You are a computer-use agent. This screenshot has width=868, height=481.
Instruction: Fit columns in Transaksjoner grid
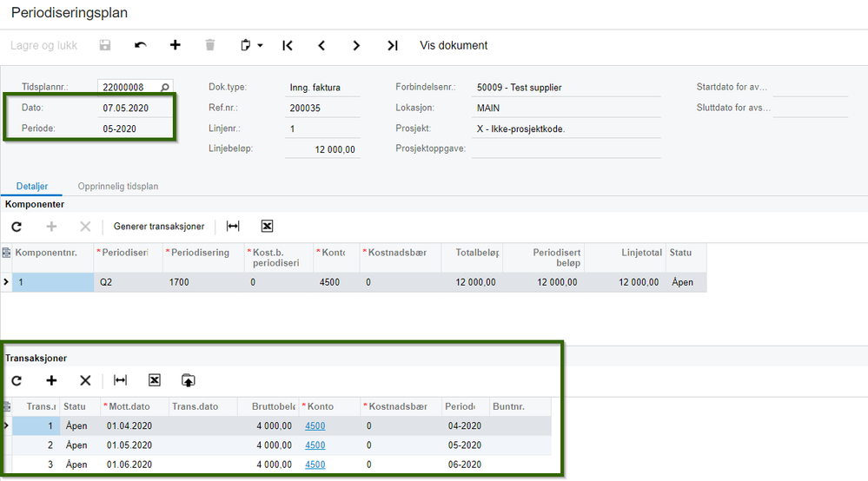(x=120, y=380)
